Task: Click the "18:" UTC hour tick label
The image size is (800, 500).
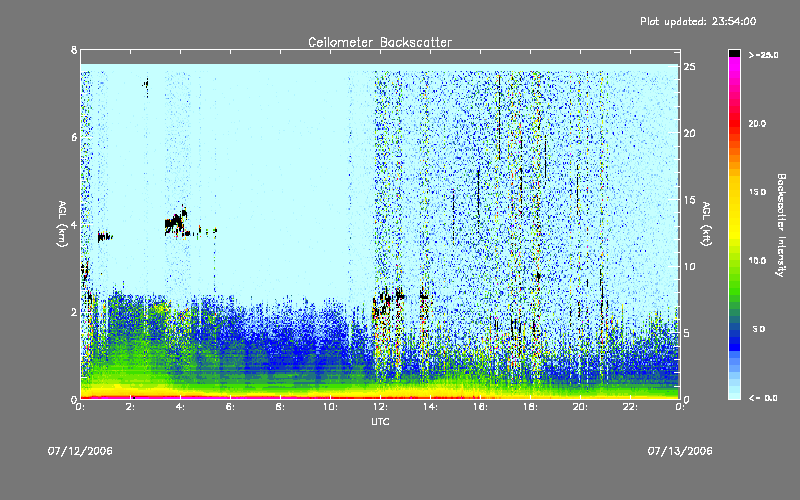Action: click(x=530, y=407)
